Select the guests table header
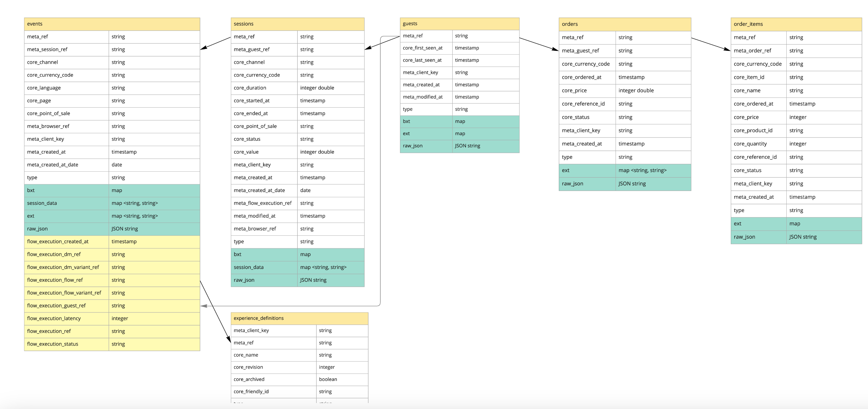This screenshot has height=409, width=868. tap(459, 24)
